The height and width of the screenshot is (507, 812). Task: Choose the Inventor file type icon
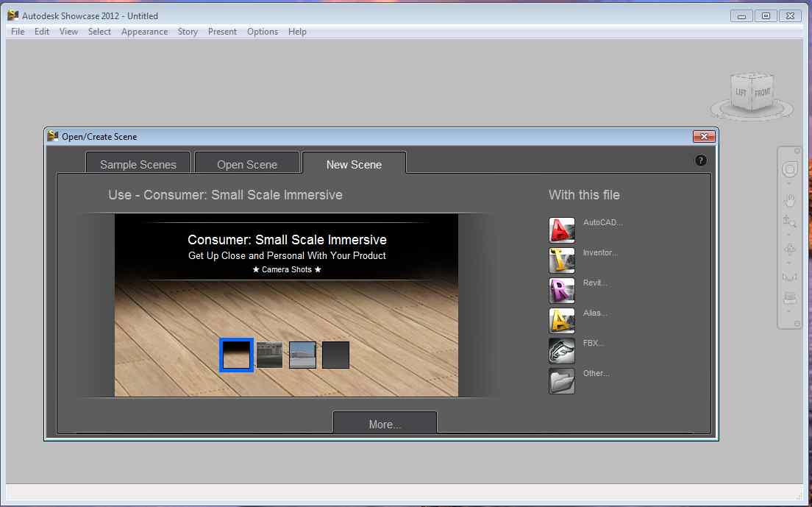[x=562, y=260]
